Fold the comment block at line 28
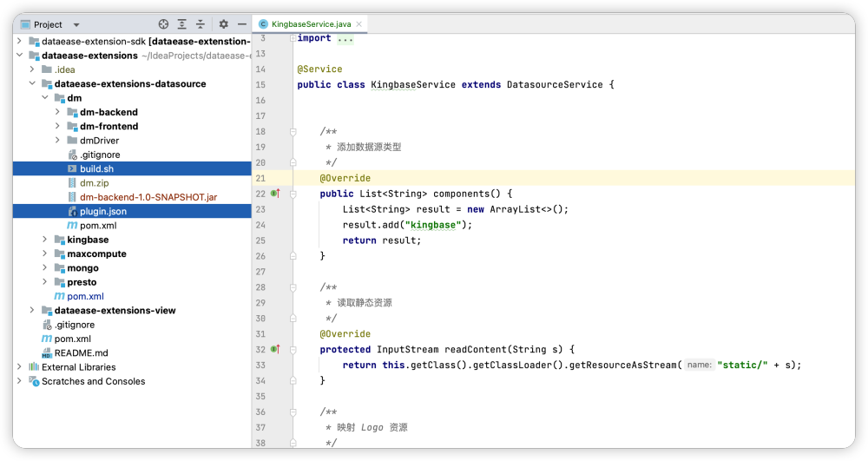 pyautogui.click(x=293, y=287)
